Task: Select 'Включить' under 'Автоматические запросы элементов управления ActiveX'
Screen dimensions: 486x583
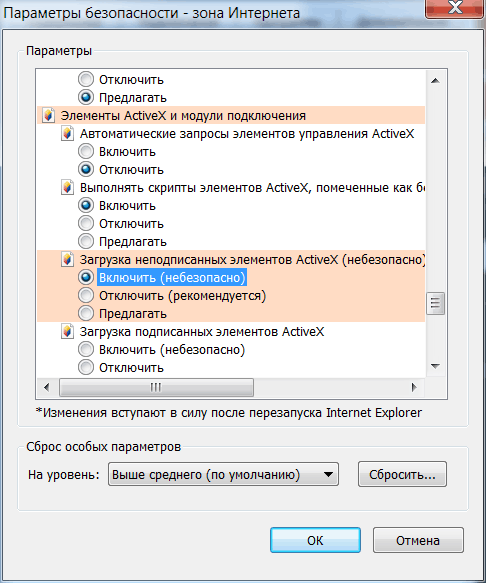Action: click(x=86, y=151)
